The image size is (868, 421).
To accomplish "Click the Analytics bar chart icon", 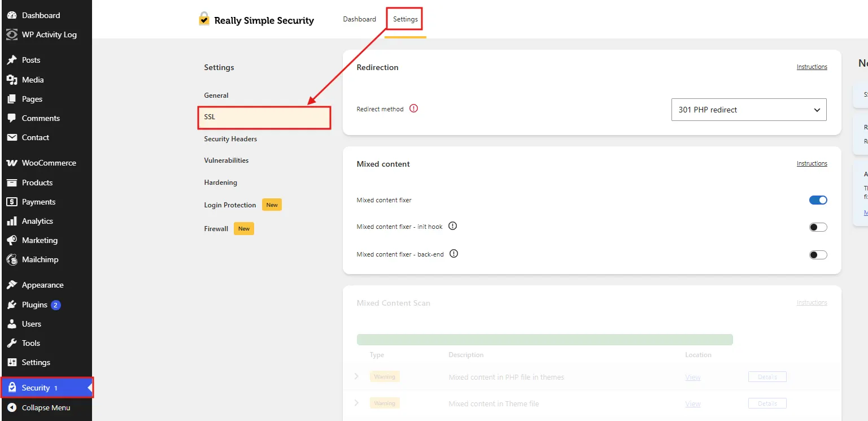I will (x=11, y=221).
